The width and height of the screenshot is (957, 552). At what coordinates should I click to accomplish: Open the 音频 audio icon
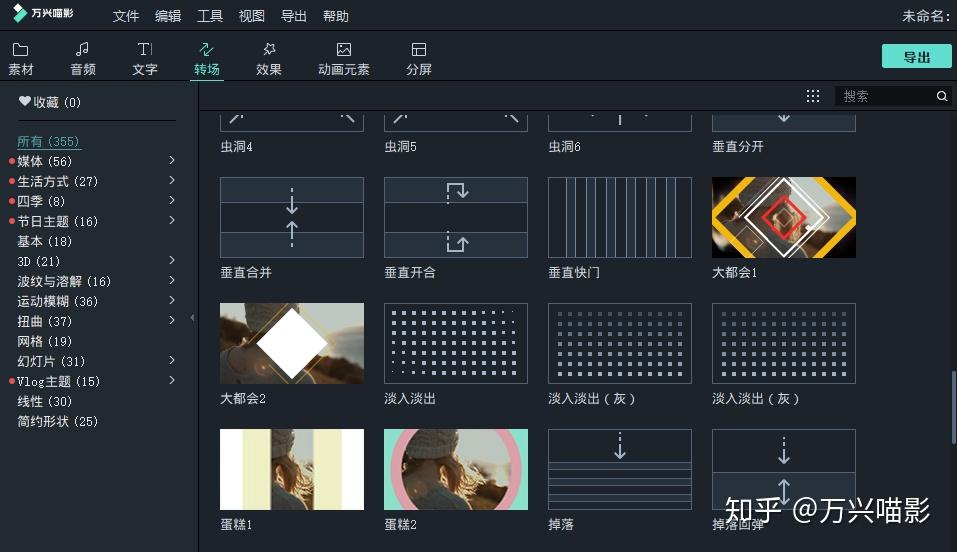(x=82, y=49)
